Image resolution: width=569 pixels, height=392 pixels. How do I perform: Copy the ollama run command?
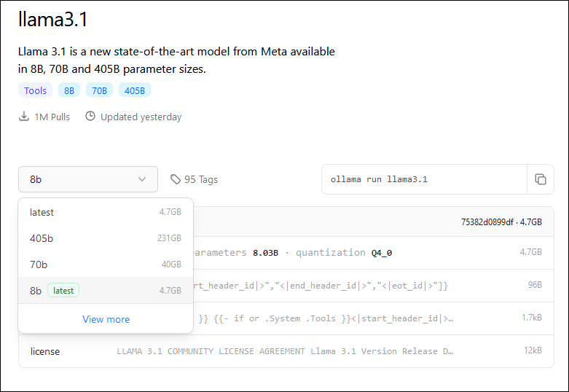pyautogui.click(x=541, y=179)
